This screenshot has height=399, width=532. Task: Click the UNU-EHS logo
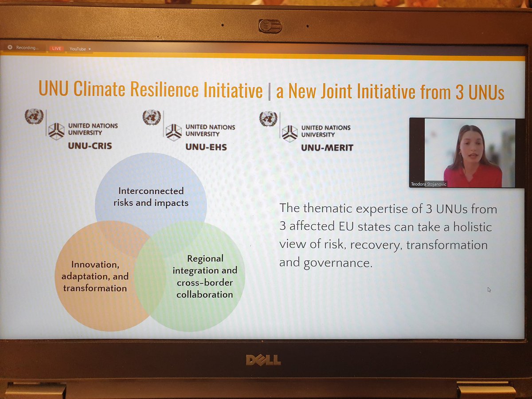[x=188, y=130]
